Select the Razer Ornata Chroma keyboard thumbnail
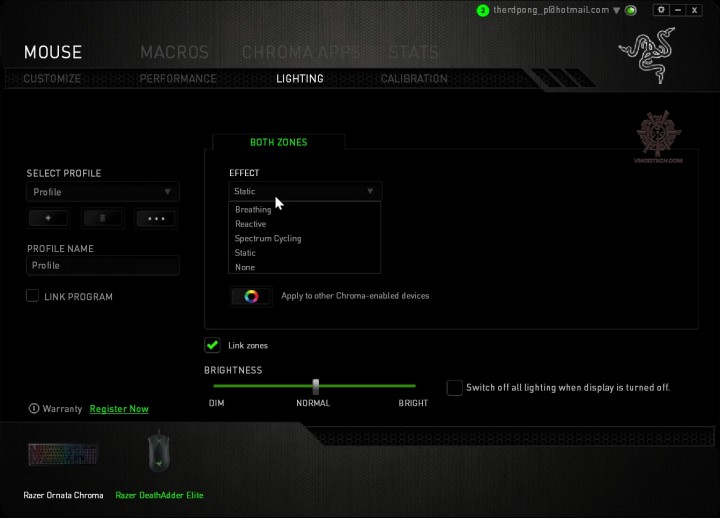This screenshot has width=720, height=518. (x=63, y=455)
